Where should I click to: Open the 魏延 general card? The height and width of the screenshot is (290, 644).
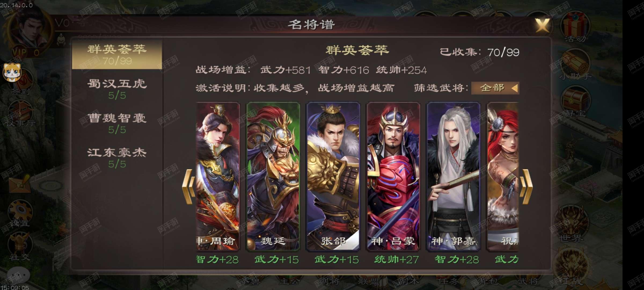(273, 176)
